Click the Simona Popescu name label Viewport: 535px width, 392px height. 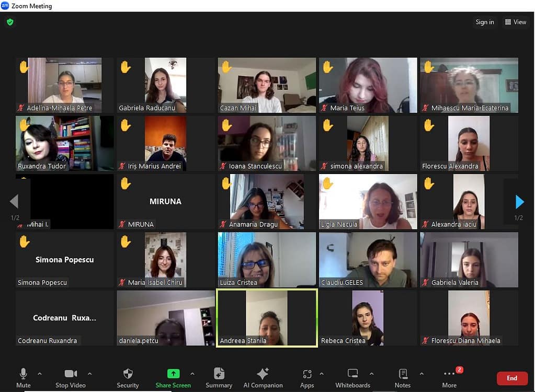(42, 283)
